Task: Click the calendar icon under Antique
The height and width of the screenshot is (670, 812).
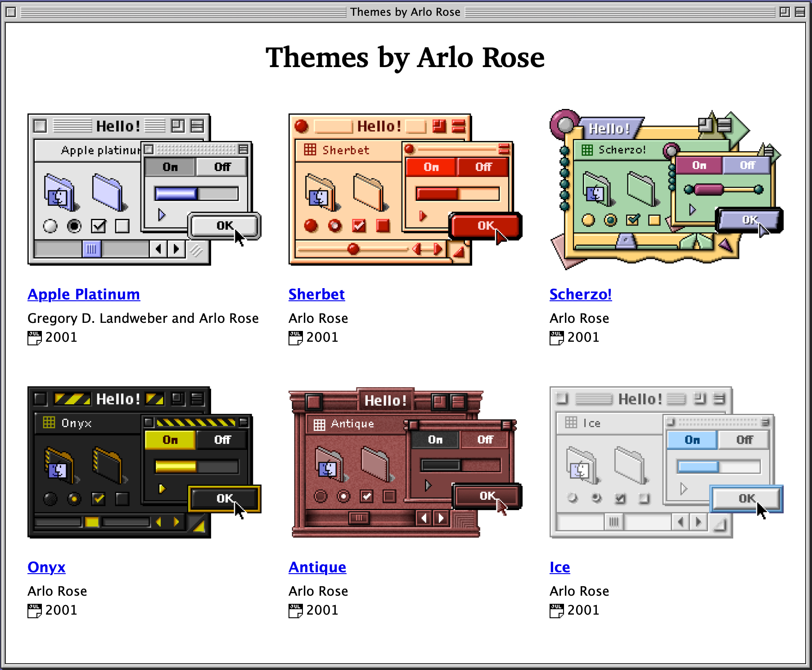Action: coord(296,611)
